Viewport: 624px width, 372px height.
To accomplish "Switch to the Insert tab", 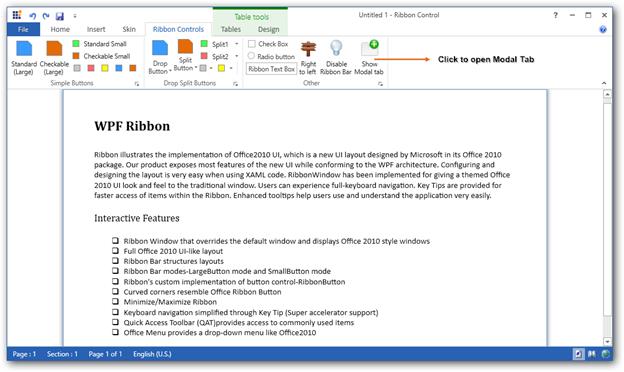I will [96, 29].
